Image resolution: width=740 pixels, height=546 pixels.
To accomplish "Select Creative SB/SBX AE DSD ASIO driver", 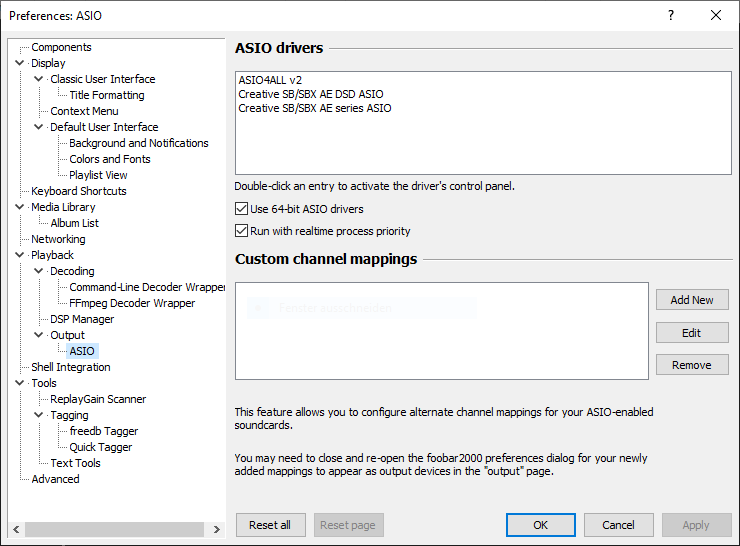I will 310,94.
